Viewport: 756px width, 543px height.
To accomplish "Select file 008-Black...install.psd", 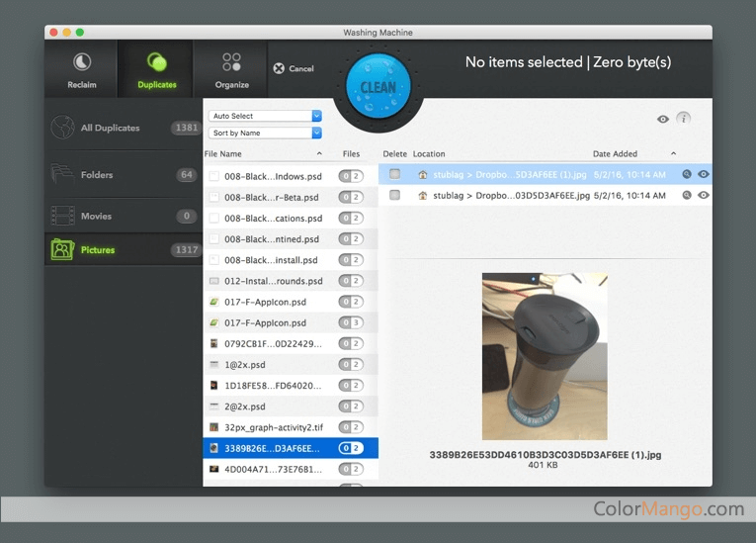I will [291, 260].
